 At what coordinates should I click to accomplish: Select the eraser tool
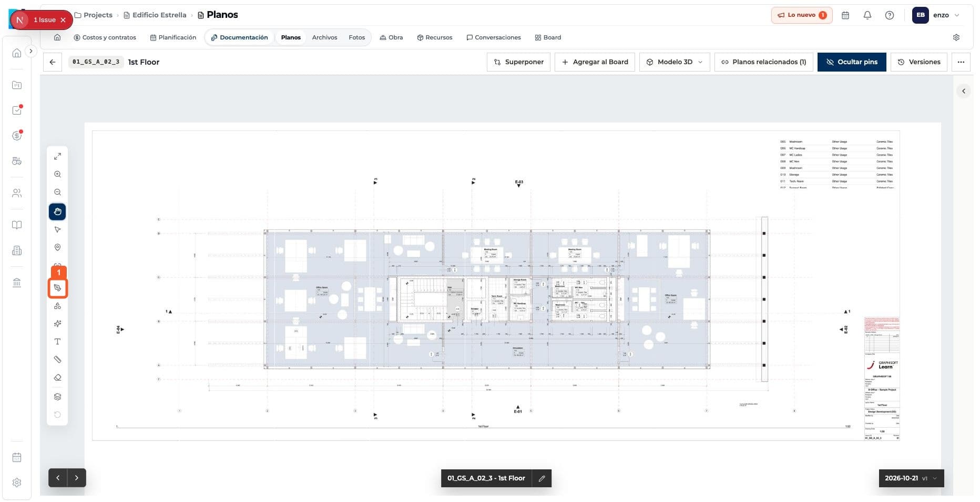point(57,377)
